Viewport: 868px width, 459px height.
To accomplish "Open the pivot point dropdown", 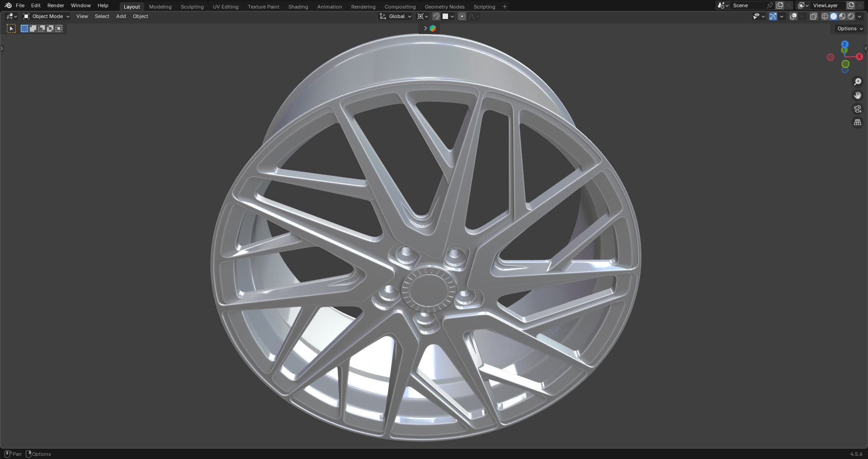I will pyautogui.click(x=422, y=16).
